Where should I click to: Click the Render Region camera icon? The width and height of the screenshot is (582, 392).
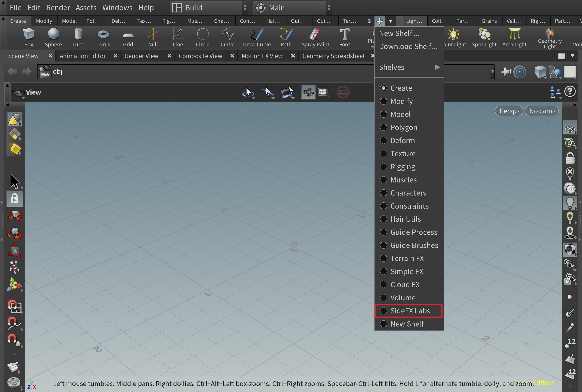tap(308, 92)
